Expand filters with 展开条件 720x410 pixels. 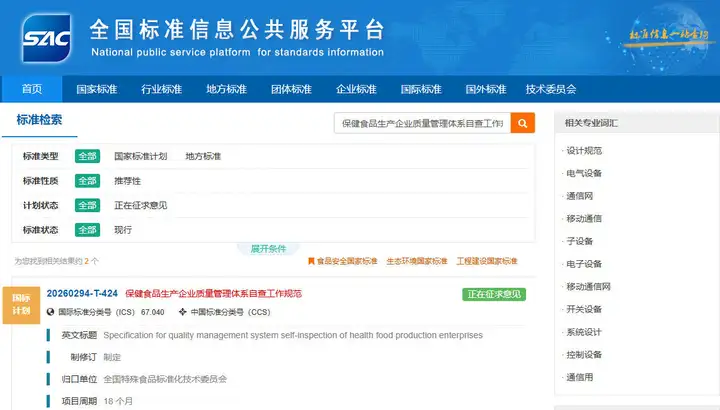tap(268, 249)
